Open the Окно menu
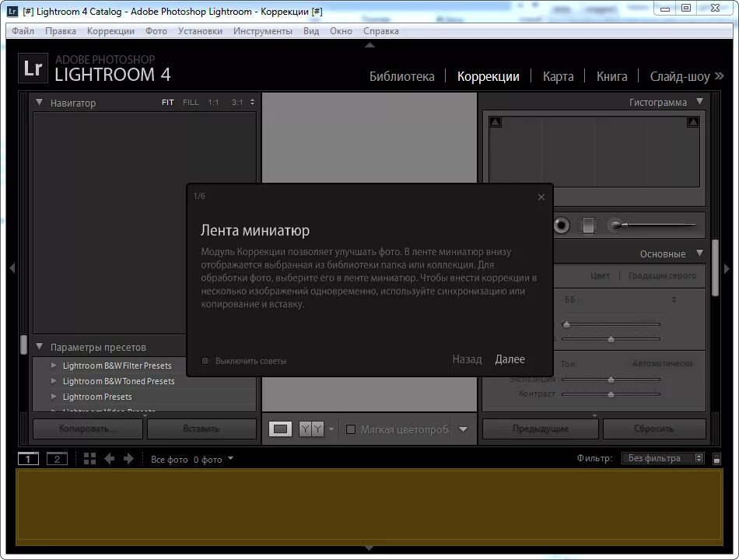The height and width of the screenshot is (560, 739). [341, 31]
